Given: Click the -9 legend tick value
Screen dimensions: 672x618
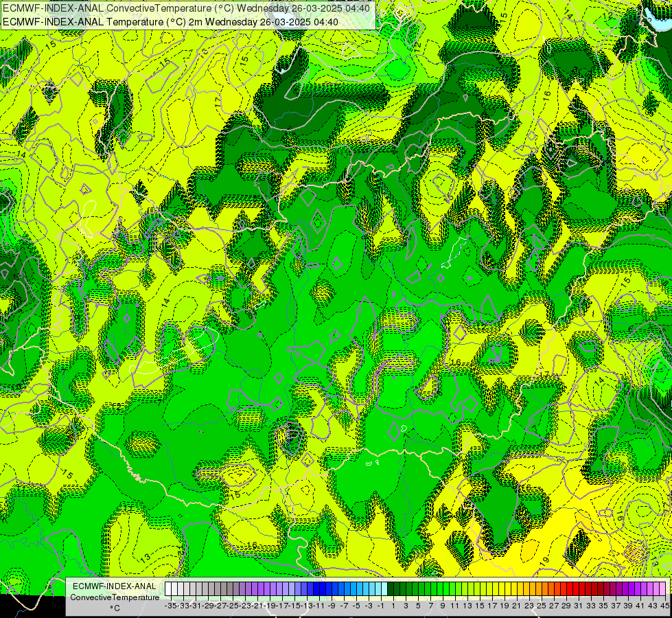Looking at the screenshot, I should pos(332,606).
